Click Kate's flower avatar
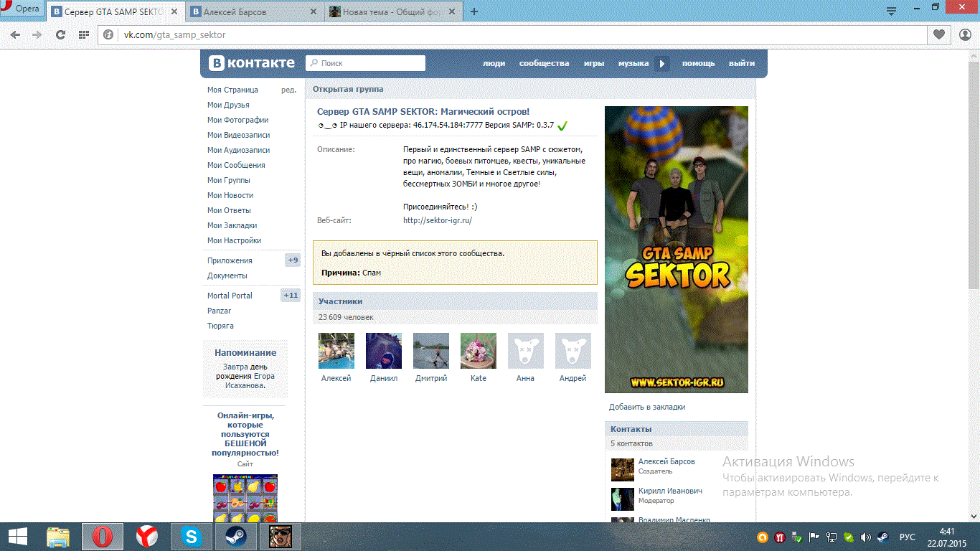The width and height of the screenshot is (980, 551). (x=479, y=351)
